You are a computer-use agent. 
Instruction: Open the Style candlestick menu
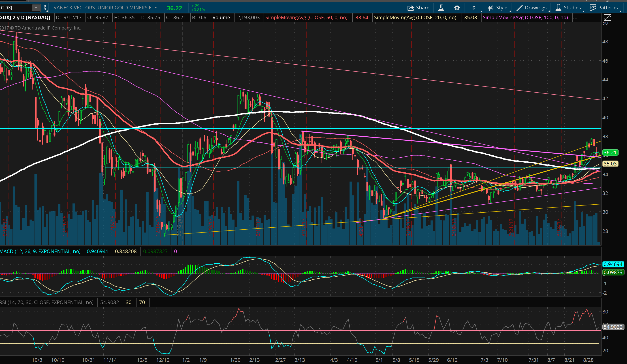(x=498, y=8)
